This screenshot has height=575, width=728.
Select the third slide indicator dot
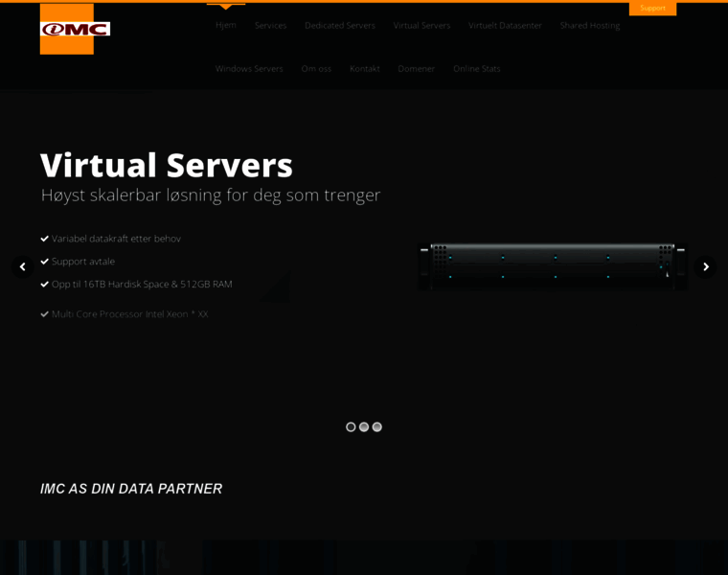coord(377,426)
